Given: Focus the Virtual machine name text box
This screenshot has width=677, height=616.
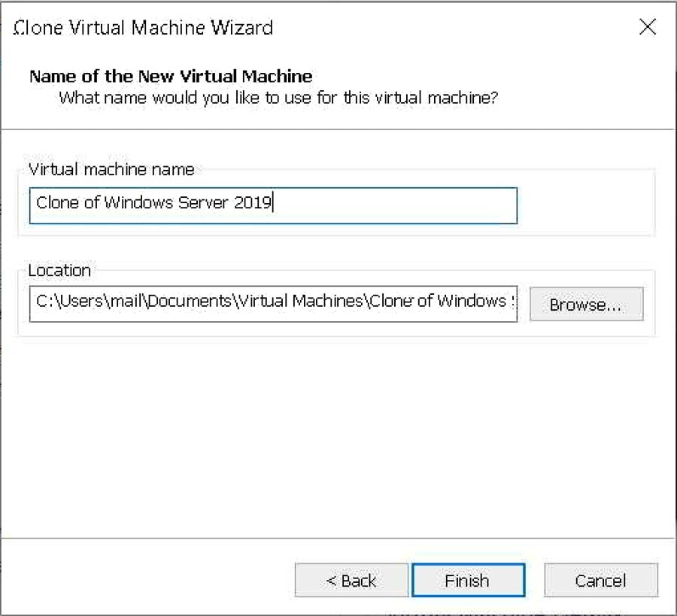Looking at the screenshot, I should tap(272, 205).
